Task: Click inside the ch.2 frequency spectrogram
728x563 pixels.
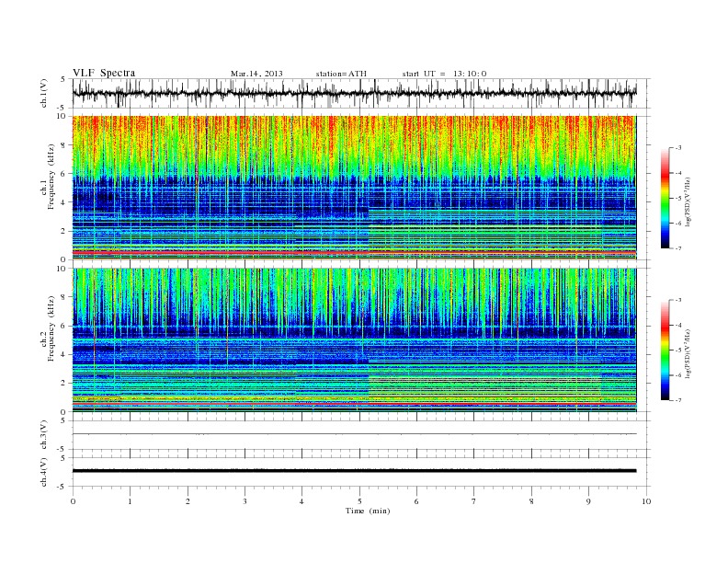Action: (x=354, y=340)
